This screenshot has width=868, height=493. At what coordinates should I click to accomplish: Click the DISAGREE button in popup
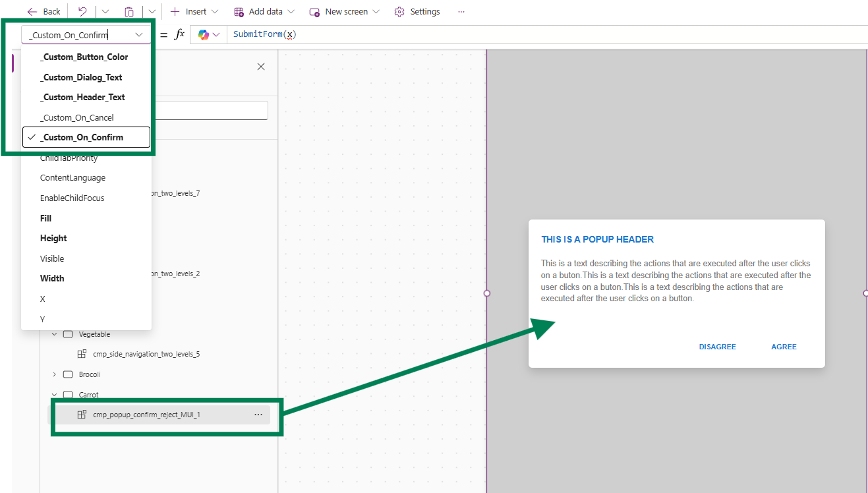tap(717, 347)
